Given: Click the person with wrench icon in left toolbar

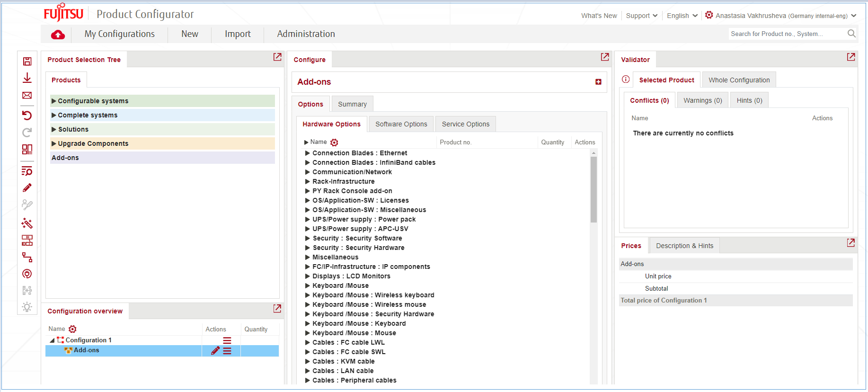Looking at the screenshot, I should 27,205.
